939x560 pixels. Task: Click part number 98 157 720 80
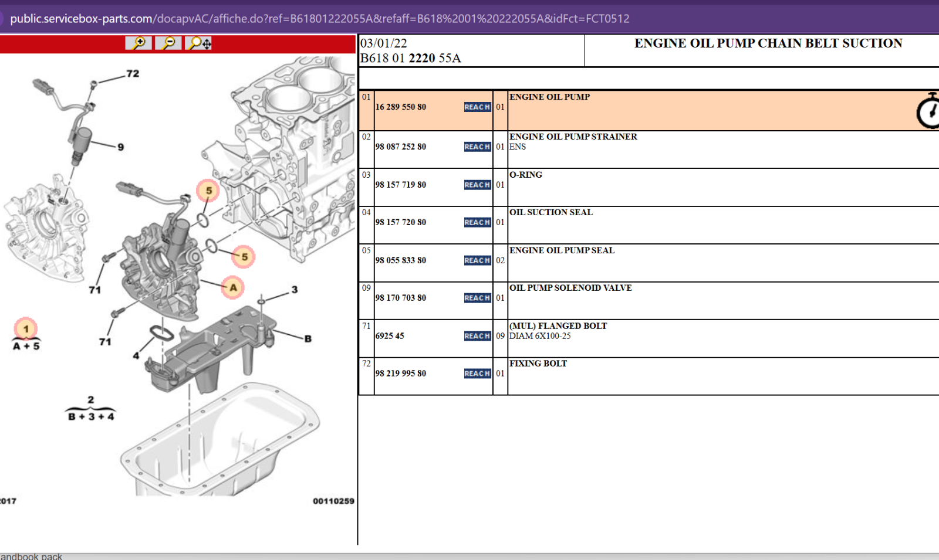coord(401,222)
